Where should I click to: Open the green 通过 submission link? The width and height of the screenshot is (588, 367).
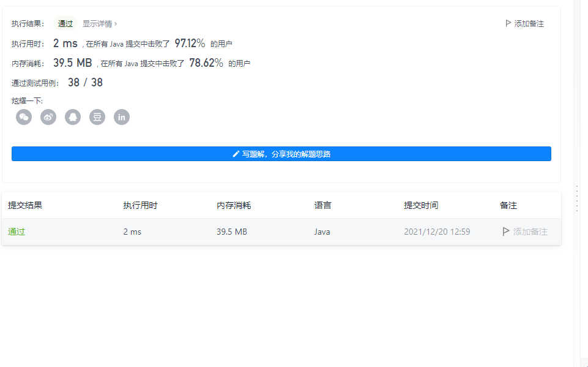[17, 232]
